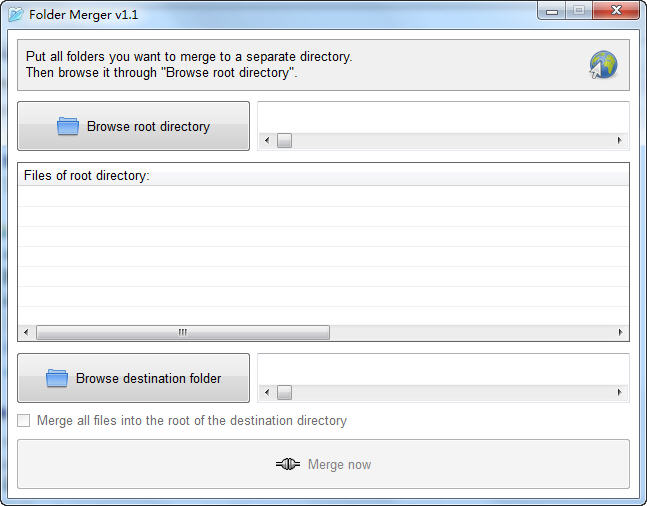Click right arrow of destination path scrollbar
This screenshot has width=647, height=506.
620,392
